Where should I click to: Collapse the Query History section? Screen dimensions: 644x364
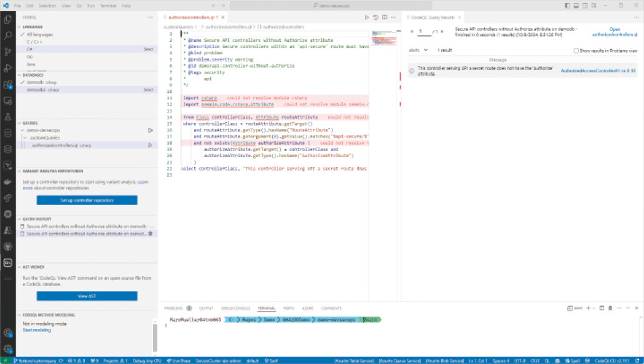coord(19,219)
